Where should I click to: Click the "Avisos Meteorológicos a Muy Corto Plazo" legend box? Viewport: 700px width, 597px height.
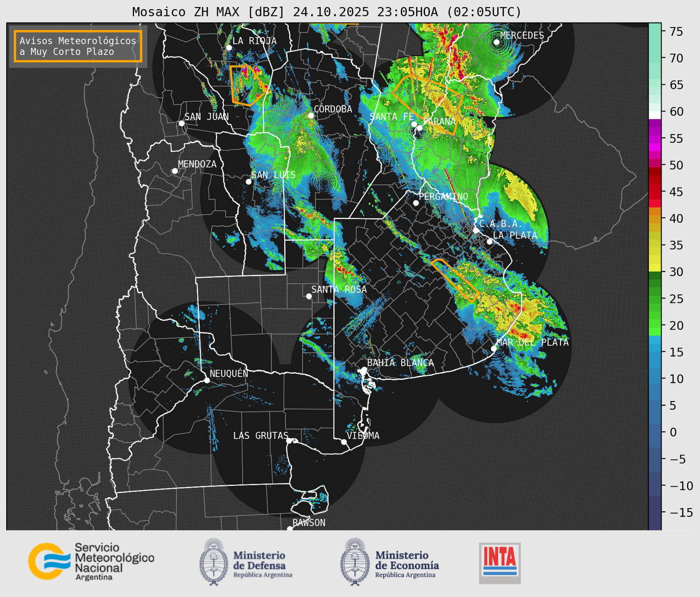click(x=78, y=46)
